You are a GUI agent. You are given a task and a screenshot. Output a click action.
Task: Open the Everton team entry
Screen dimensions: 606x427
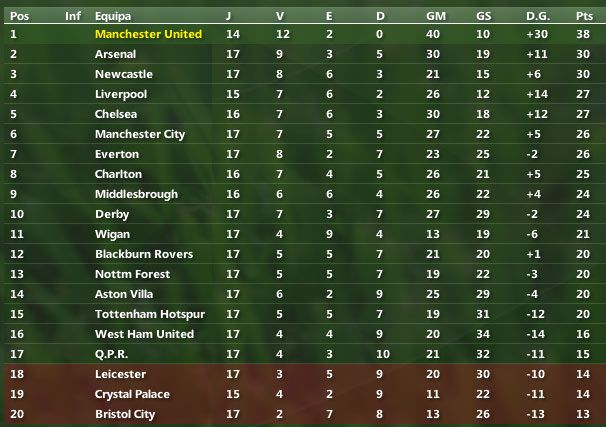(116, 154)
